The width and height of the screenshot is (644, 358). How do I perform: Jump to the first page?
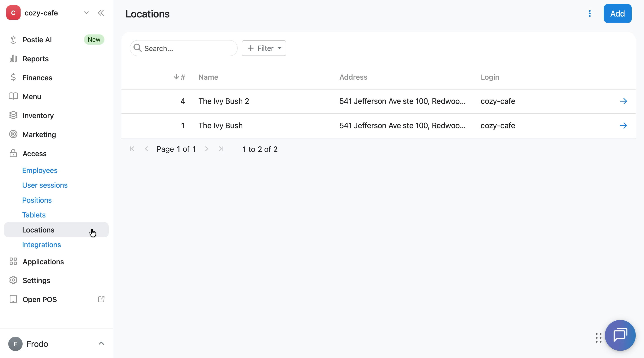[132, 149]
